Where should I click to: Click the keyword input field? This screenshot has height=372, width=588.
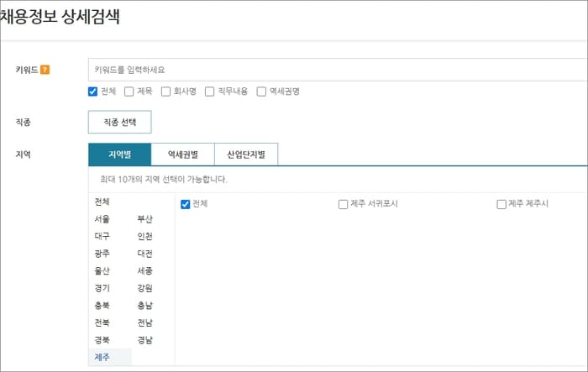(338, 70)
